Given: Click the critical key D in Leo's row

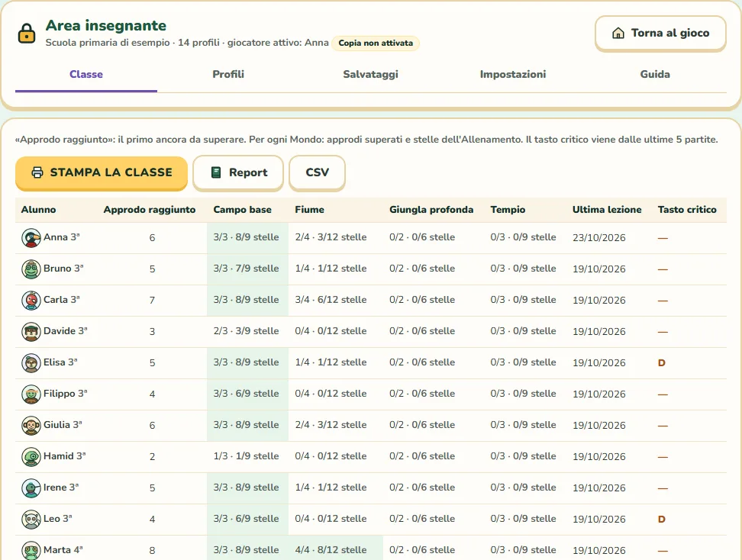Looking at the screenshot, I should [662, 520].
